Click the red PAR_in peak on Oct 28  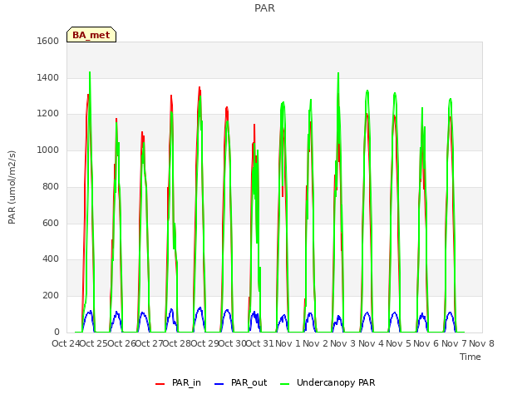(x=199, y=87)
